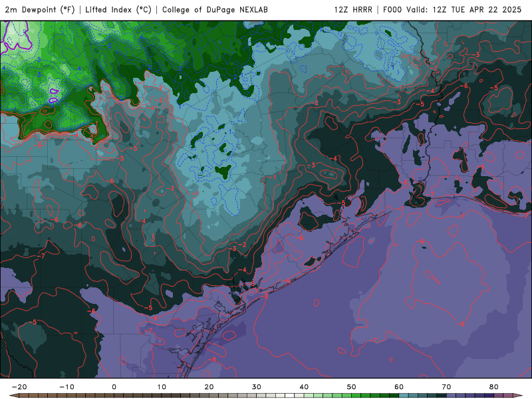Click the -10 label on the color scale

(66, 387)
